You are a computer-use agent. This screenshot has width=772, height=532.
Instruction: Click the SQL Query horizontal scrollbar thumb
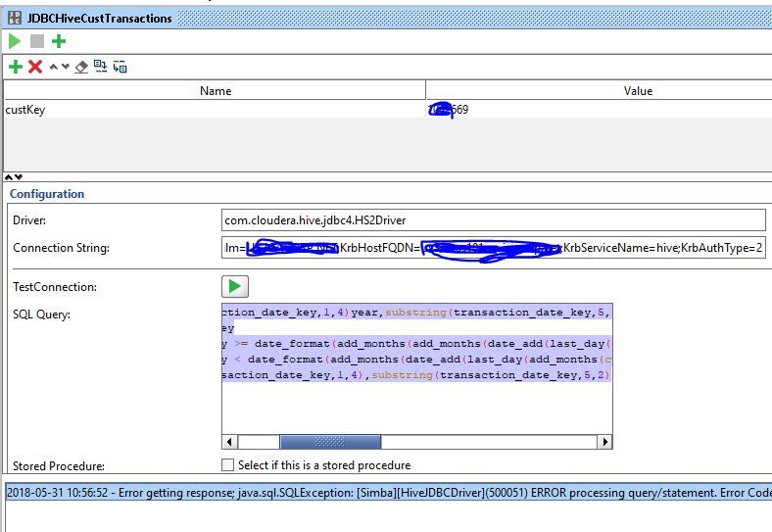(x=330, y=442)
